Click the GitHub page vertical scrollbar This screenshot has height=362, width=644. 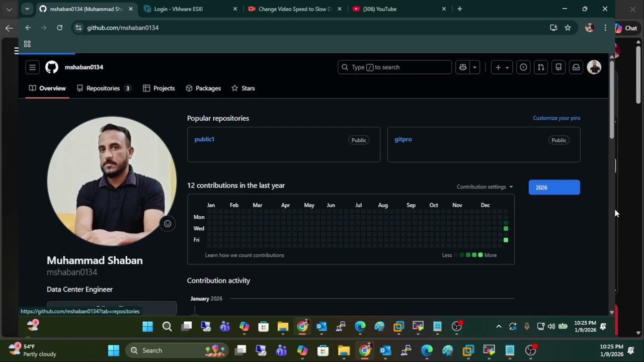click(612, 100)
